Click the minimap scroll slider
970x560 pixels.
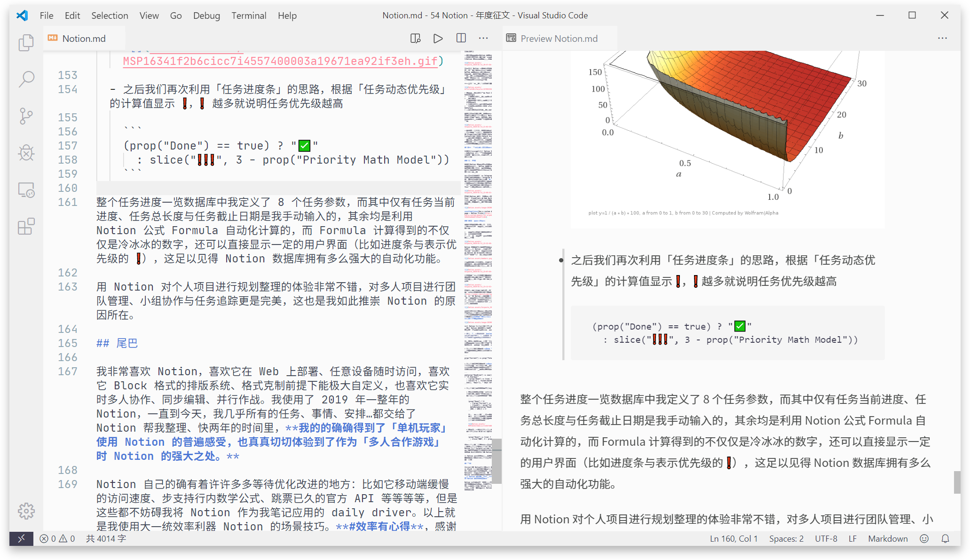tap(497, 461)
